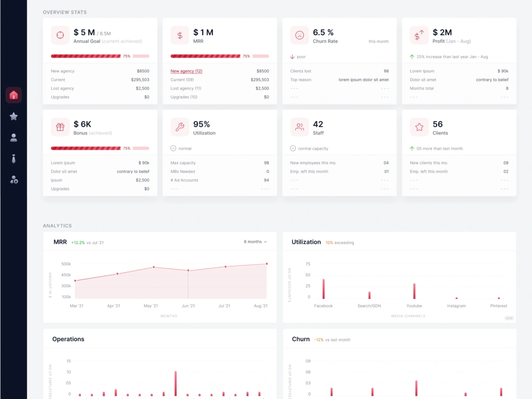Click the Clients star icon
Screen dimensions: 532x399
point(419,127)
